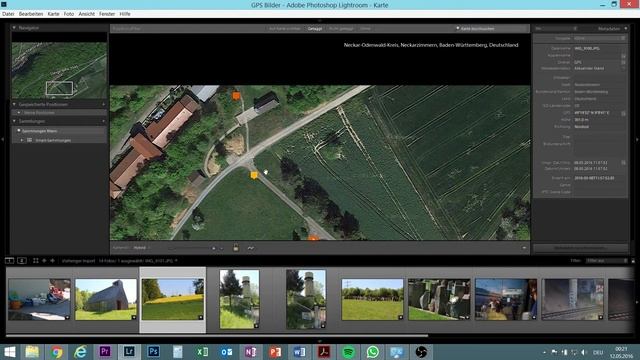Open the Karte menu

coord(53,14)
